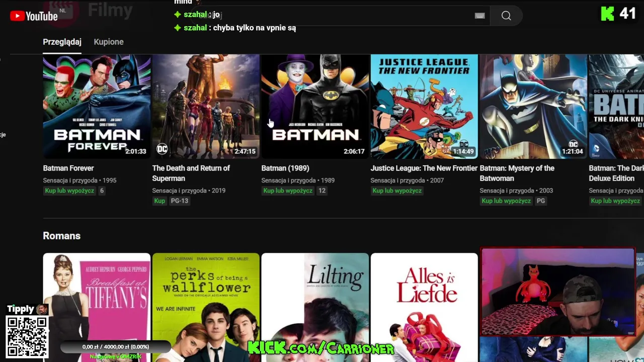Click The Death and Return of Superman title
Viewport: 644px width, 362px height.
tap(191, 173)
